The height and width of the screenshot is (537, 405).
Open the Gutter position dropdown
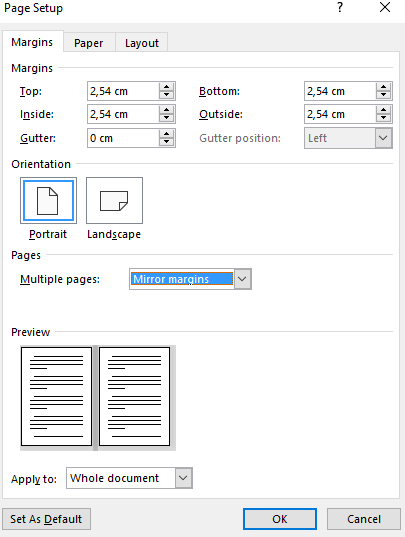click(383, 138)
